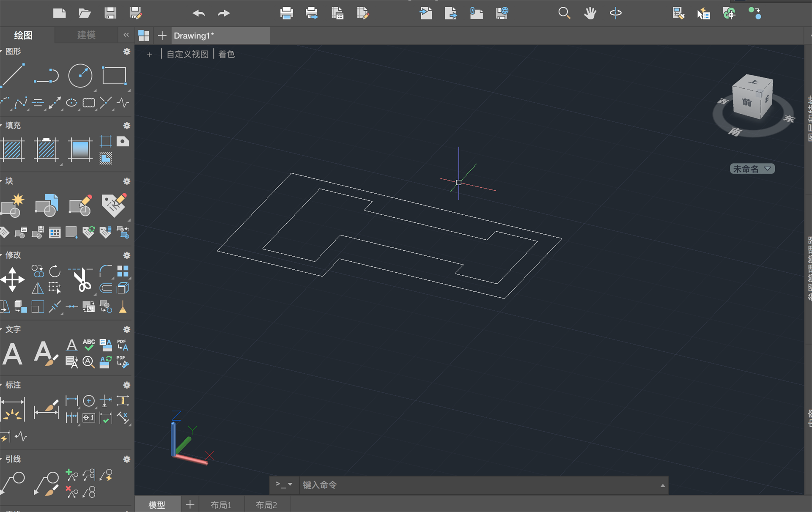The height and width of the screenshot is (512, 812).
Task: Open the command prompt options dropdown
Action: tap(284, 485)
